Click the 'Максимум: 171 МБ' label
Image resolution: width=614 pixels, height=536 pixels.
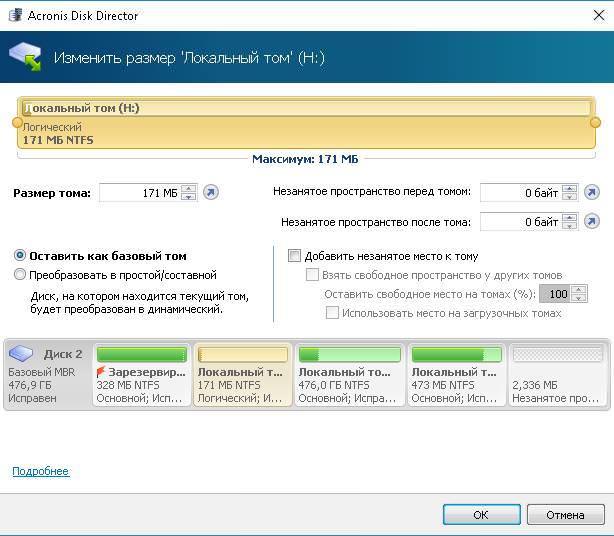point(305,159)
